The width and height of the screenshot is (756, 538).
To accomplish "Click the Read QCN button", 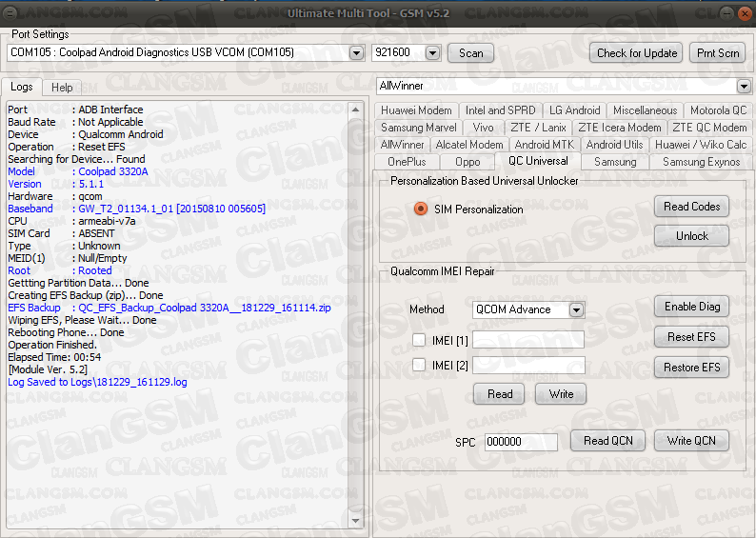I will point(607,441).
